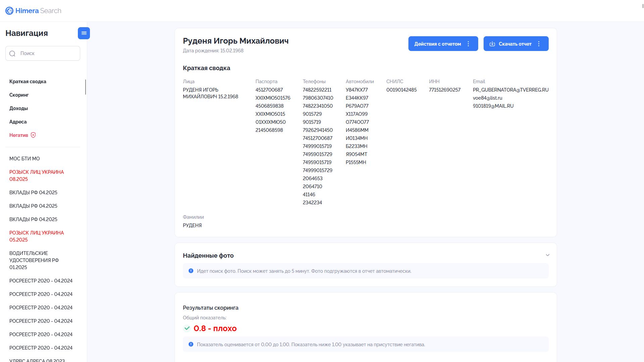The height and width of the screenshot is (362, 644).
Task: Click the search magnifier icon in sidebar
Action: point(12,54)
